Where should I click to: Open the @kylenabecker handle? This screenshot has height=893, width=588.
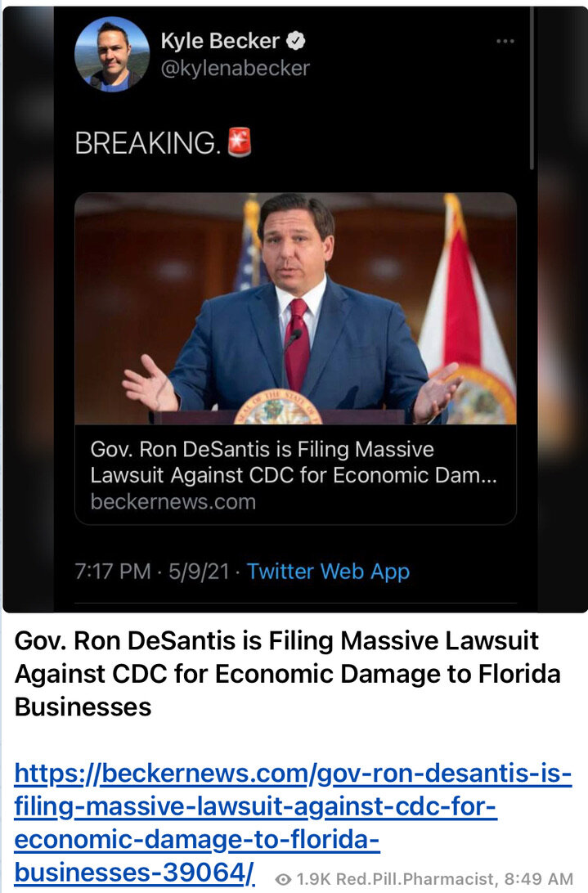coord(236,69)
